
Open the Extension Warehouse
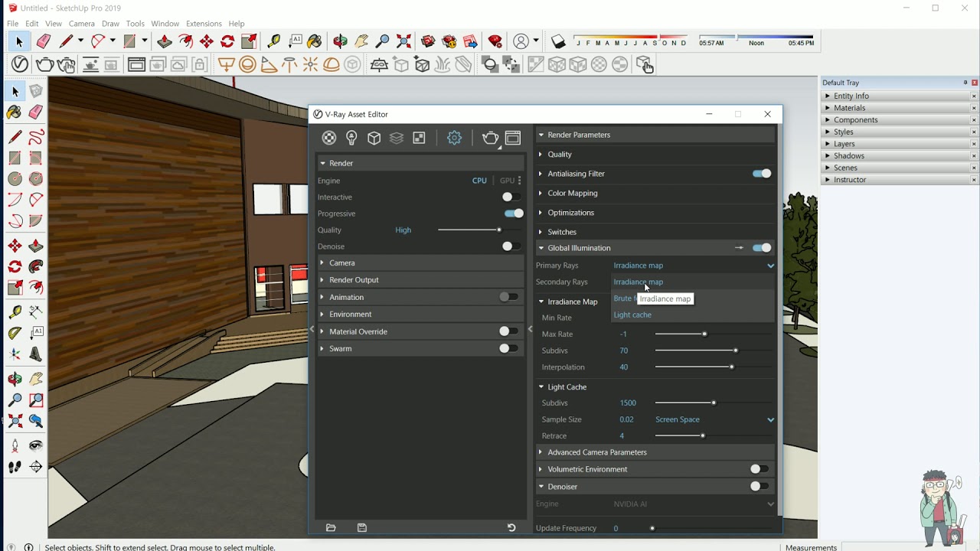tap(495, 41)
